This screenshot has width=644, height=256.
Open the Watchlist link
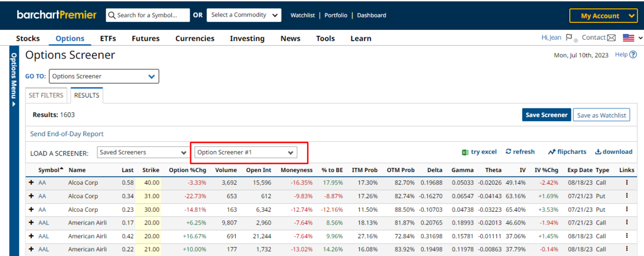coord(302,15)
